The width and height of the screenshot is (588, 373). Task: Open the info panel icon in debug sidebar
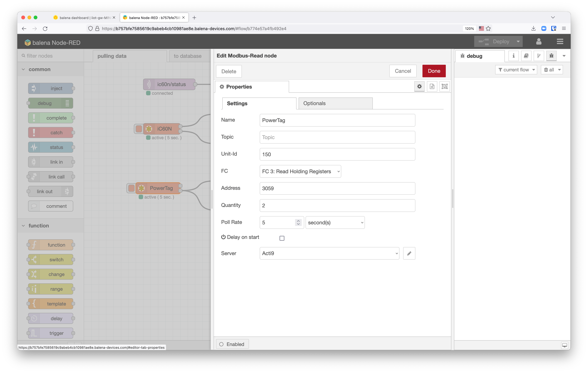[x=513, y=56]
